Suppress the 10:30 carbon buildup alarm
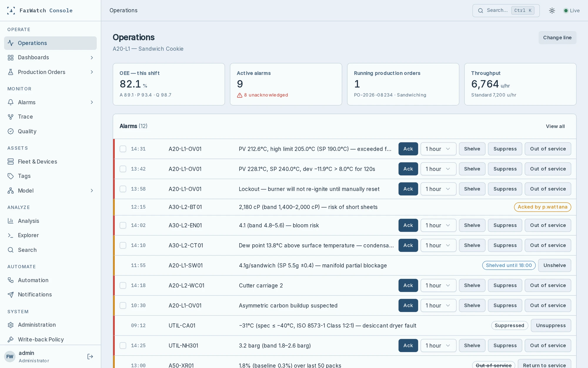Screen dimensions: 588x368 click(505, 306)
